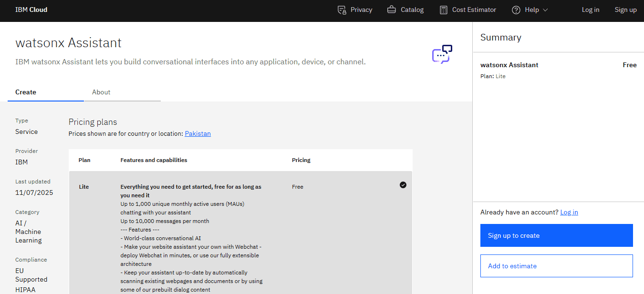Click the Log in link in Summary
Viewport: 644px width, 294px height.
coord(569,213)
